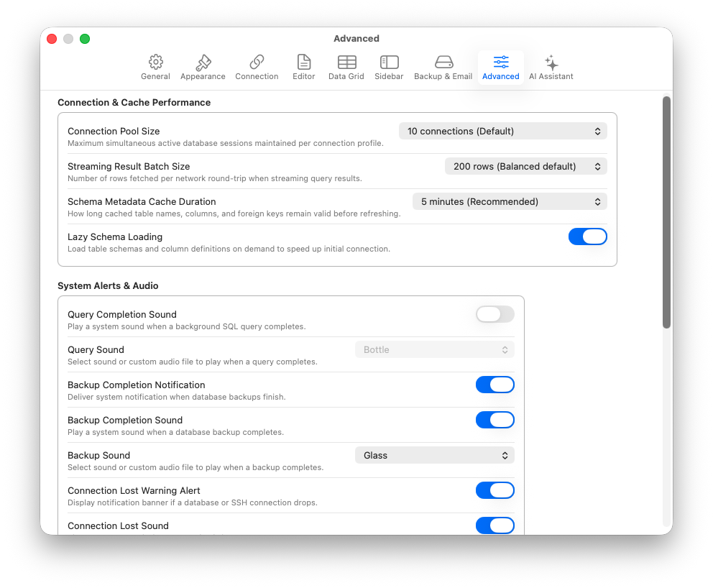Open the AI Assistant sparkle icon
713x588 pixels.
click(551, 62)
